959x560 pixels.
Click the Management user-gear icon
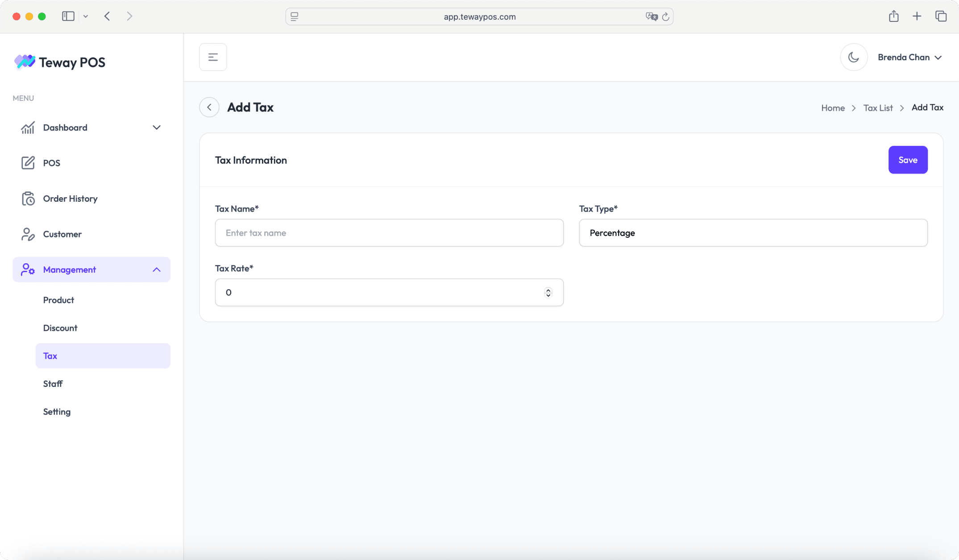pyautogui.click(x=28, y=270)
